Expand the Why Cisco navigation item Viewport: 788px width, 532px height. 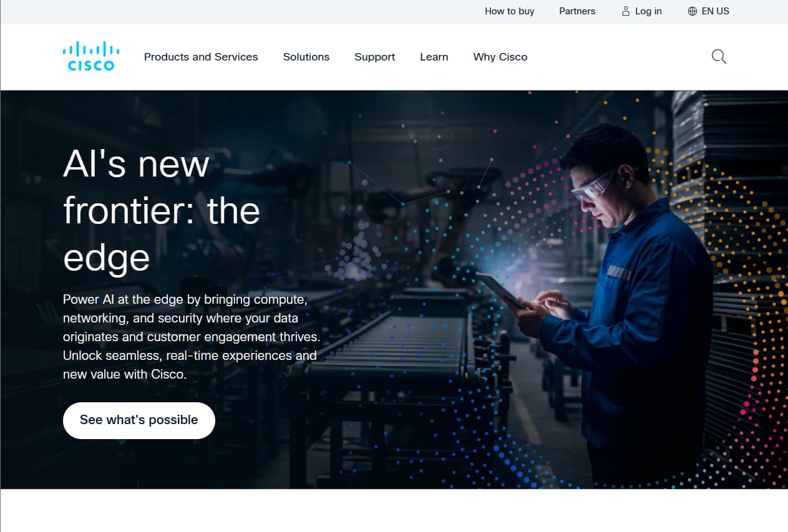click(x=500, y=57)
